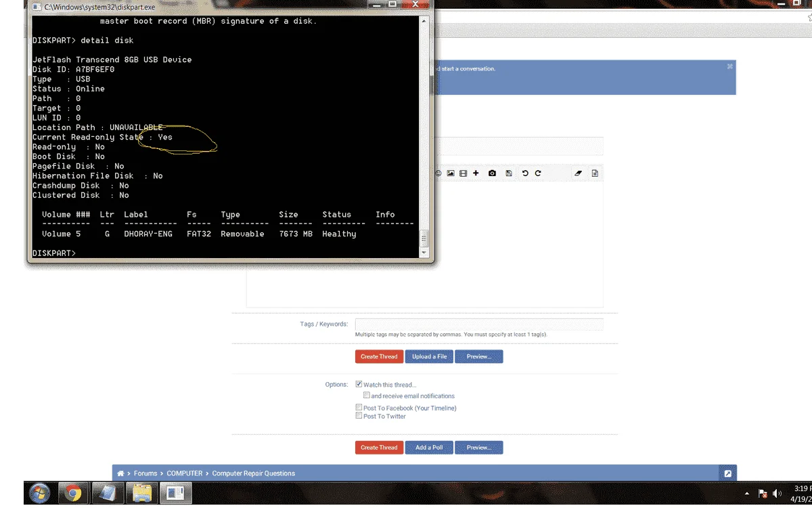Click the clock in system tray
Image resolution: width=812 pixels, height=508 pixels.
[802, 493]
